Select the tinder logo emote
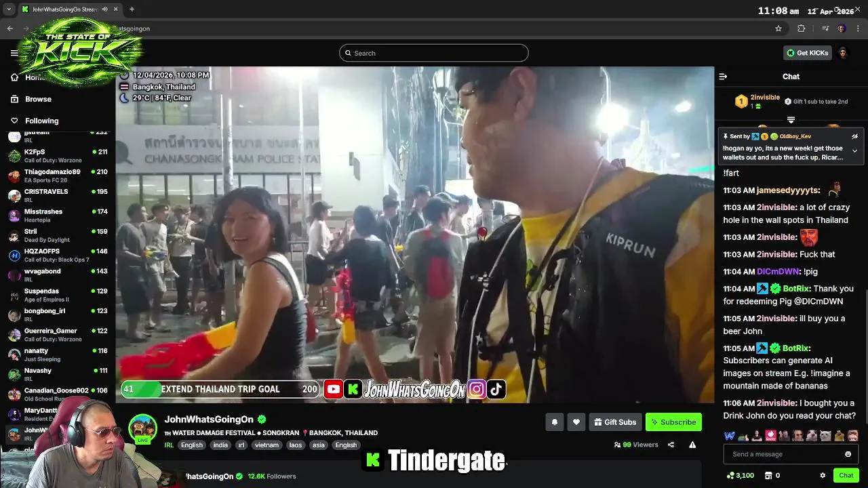 coord(770,436)
